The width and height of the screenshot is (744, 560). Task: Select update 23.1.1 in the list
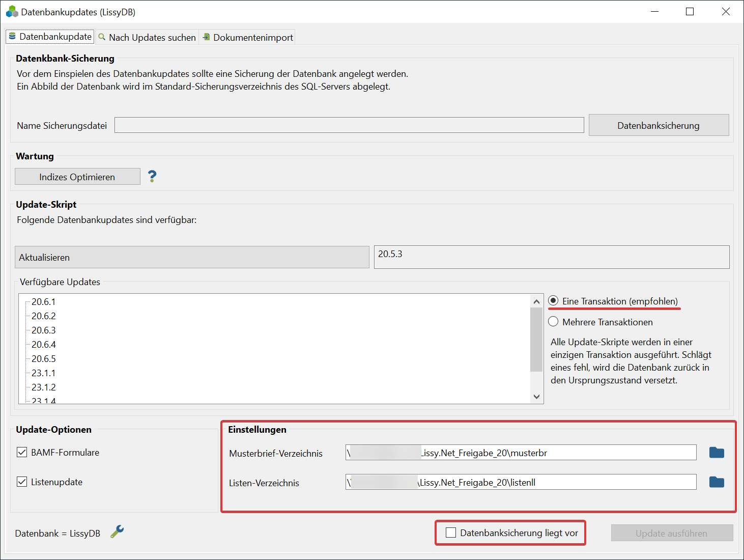click(x=44, y=373)
